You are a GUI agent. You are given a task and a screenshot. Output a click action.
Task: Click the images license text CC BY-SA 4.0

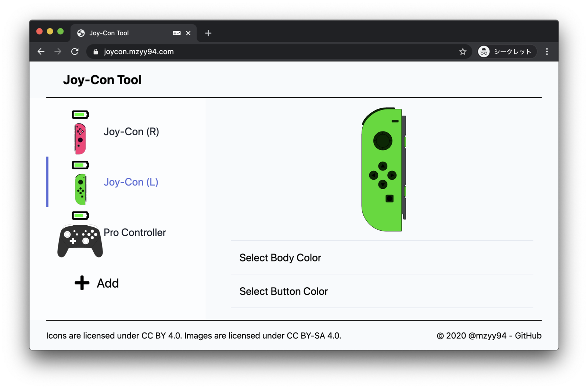(263, 336)
